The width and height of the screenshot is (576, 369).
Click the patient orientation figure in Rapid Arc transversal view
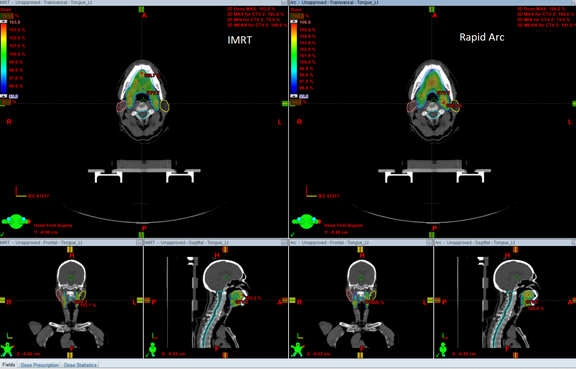tap(306, 222)
